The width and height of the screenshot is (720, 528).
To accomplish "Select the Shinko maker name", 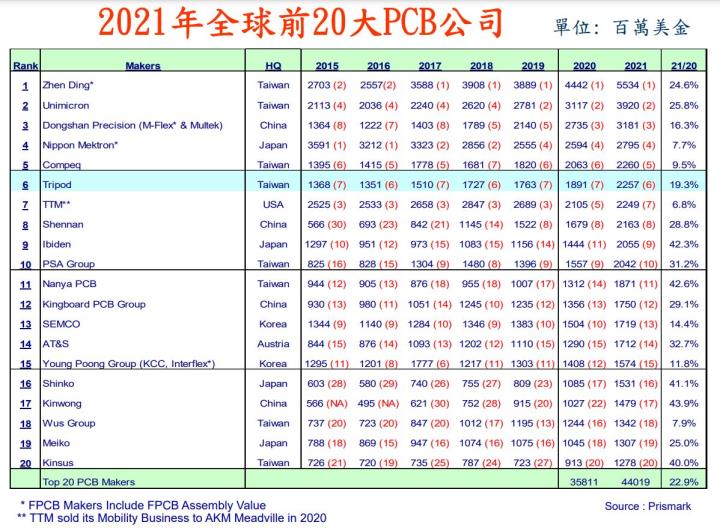I will click(x=58, y=383).
